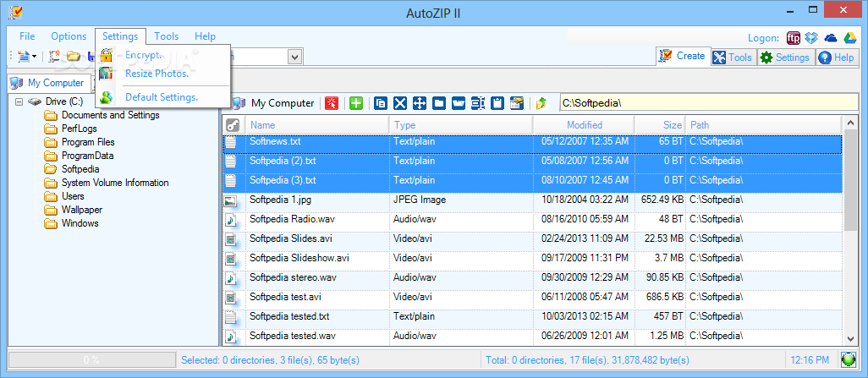The width and height of the screenshot is (868, 378).
Task: Click the blue closed-folder new folder icon
Action: pyautogui.click(x=439, y=103)
